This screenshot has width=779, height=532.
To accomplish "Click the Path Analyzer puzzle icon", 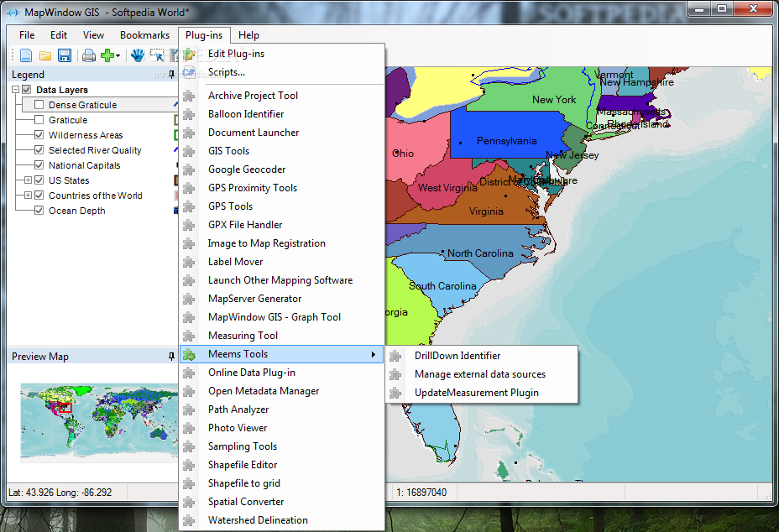I will (x=189, y=409).
